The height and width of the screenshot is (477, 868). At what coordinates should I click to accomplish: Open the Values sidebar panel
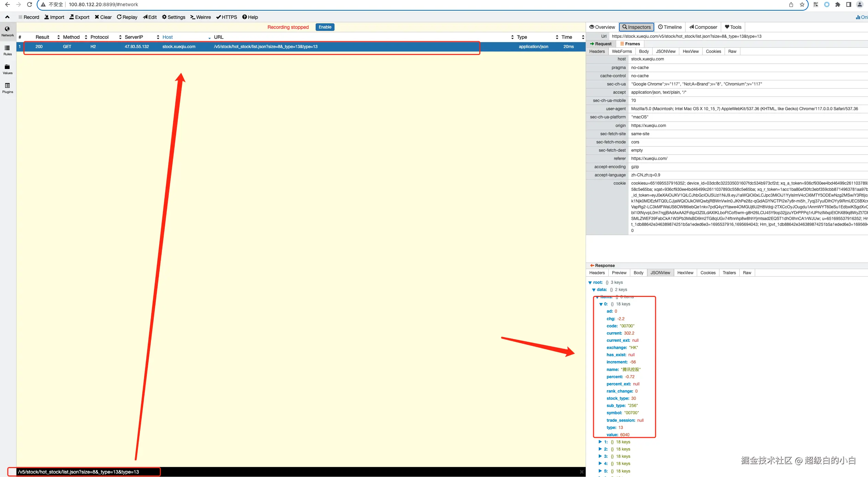(8, 69)
